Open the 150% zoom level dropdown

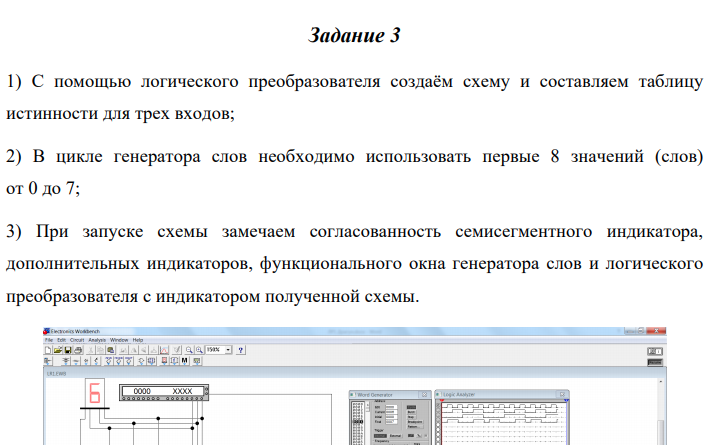point(229,350)
